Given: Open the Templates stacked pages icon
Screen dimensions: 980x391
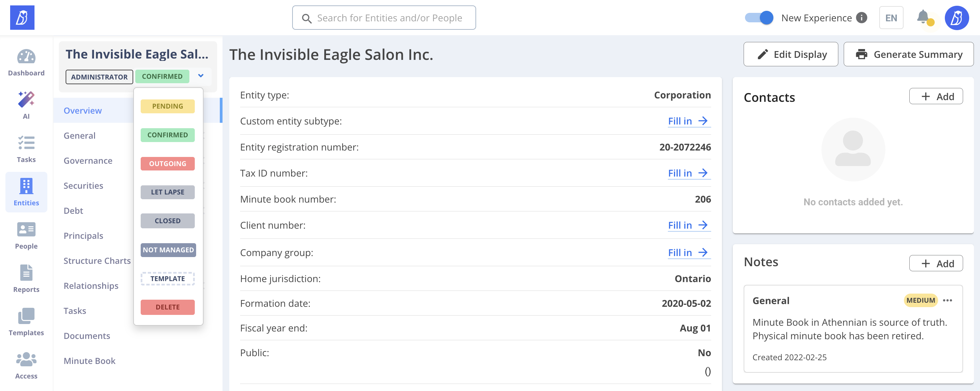Looking at the screenshot, I should tap(26, 316).
